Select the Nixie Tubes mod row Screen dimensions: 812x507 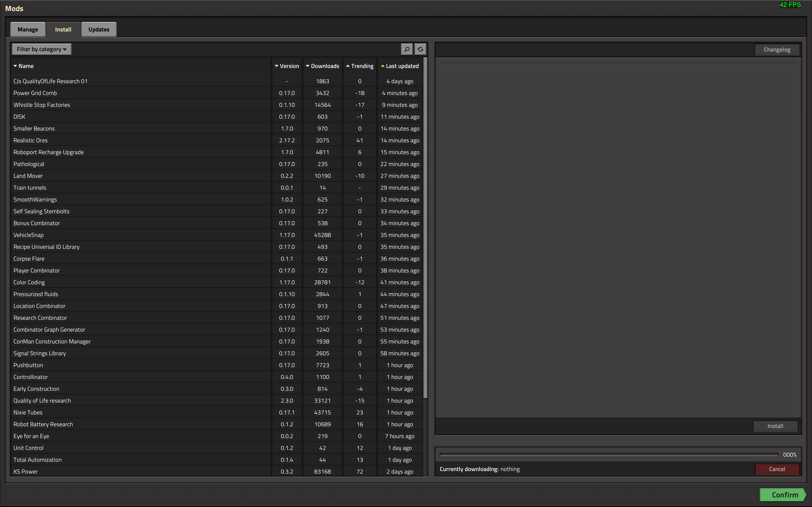(216, 412)
